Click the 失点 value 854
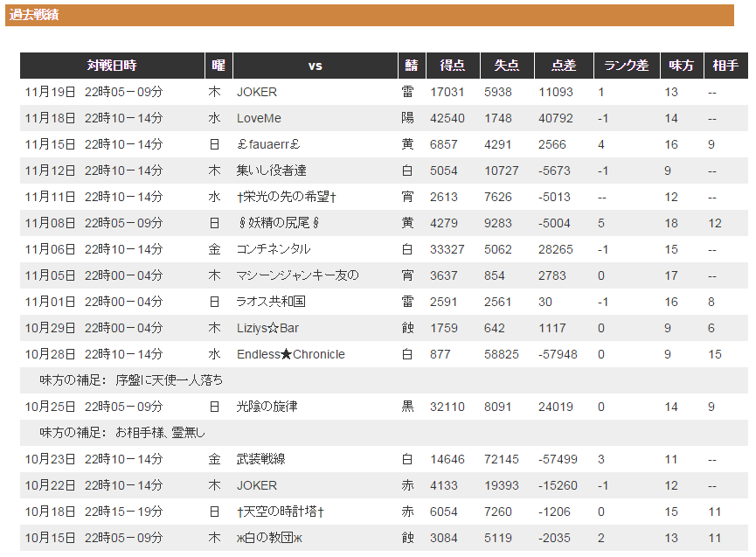Viewport: 756px width, 557px height. tap(495, 275)
